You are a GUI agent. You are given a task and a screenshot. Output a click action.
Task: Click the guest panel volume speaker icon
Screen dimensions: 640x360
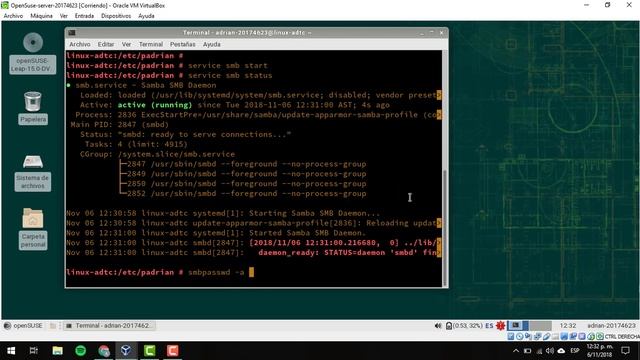point(438,326)
